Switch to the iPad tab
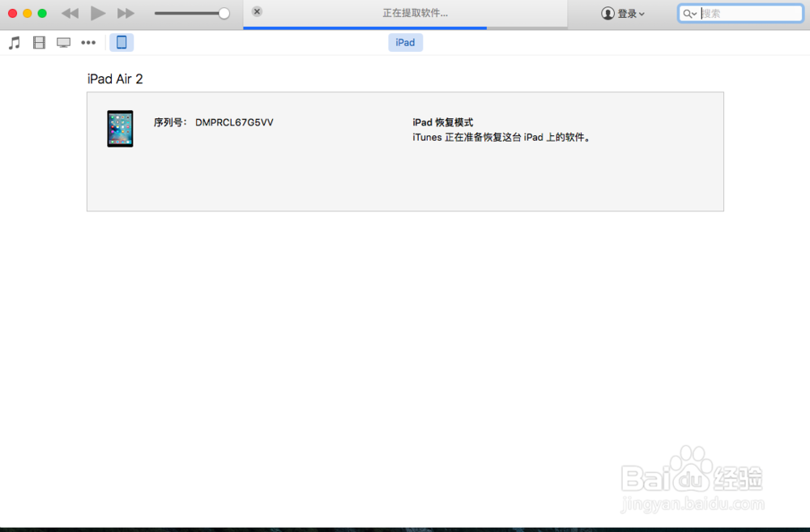810x532 pixels. (405, 42)
